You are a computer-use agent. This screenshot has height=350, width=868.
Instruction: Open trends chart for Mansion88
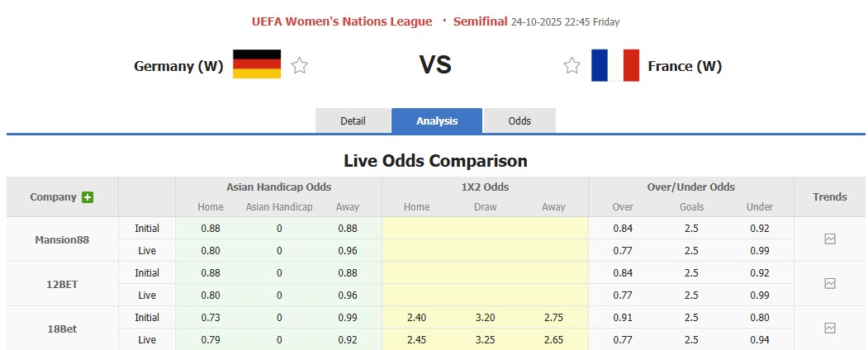830,239
